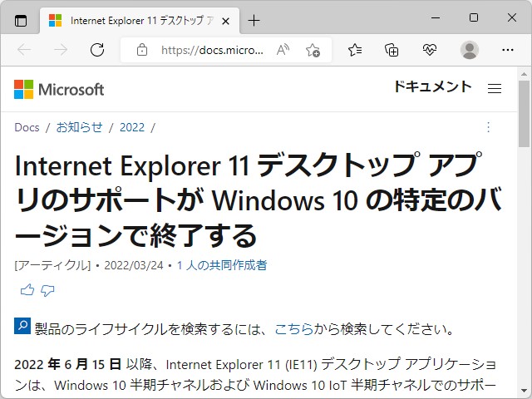Click the Microsoft logo
The height and width of the screenshot is (399, 532).
click(x=59, y=89)
